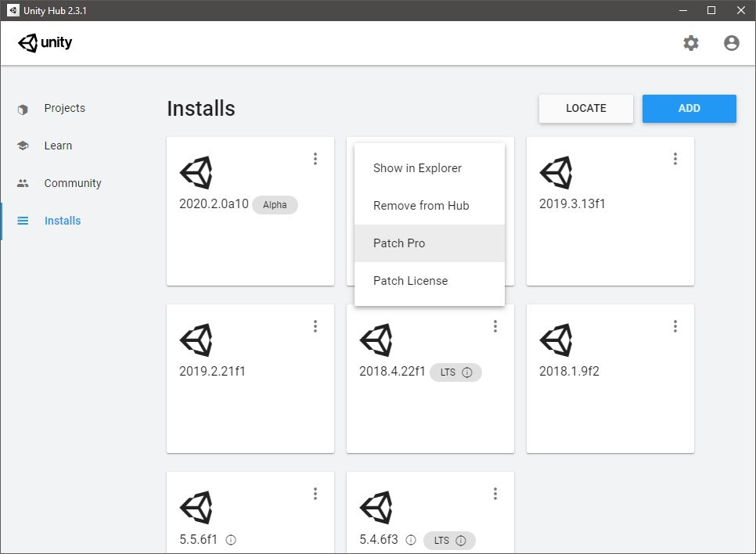Click the 5.5.6f1 version text
The height and width of the screenshot is (554, 756).
tap(199, 540)
